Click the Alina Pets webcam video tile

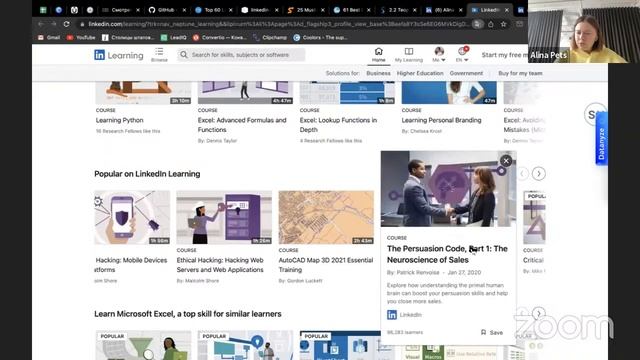coord(584,31)
